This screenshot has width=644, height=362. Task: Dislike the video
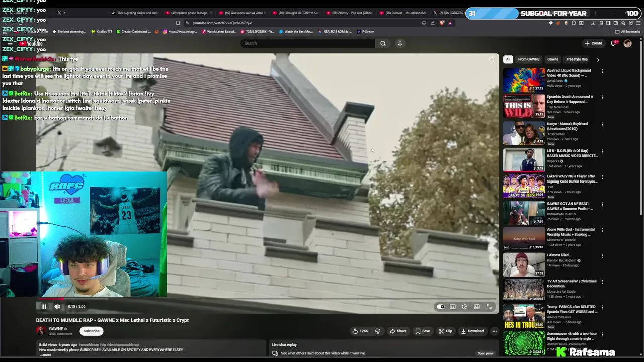click(378, 331)
